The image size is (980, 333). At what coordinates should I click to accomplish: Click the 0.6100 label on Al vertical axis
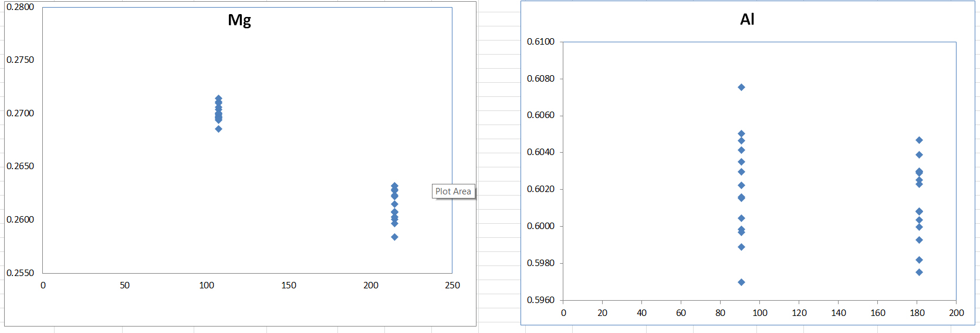pos(540,42)
